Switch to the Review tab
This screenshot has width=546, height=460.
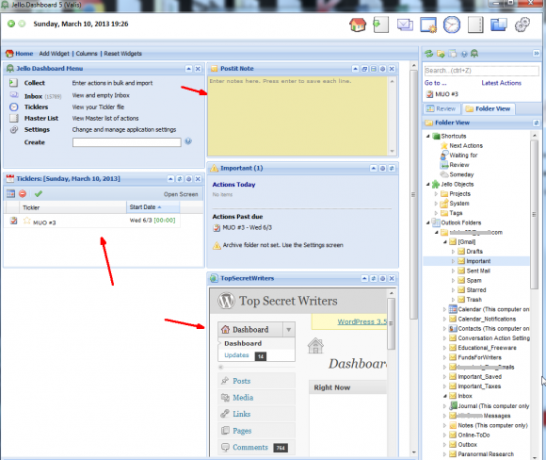(441, 109)
